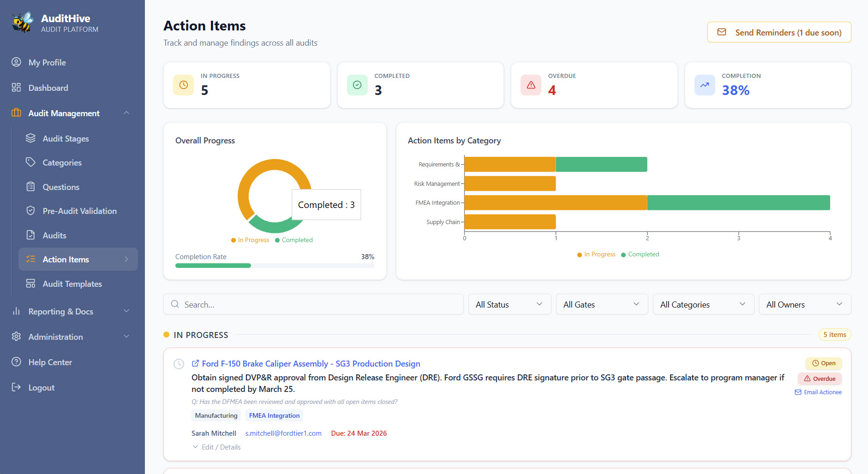This screenshot has height=474, width=868.
Task: Expand Edit / Details section
Action: tap(217, 447)
